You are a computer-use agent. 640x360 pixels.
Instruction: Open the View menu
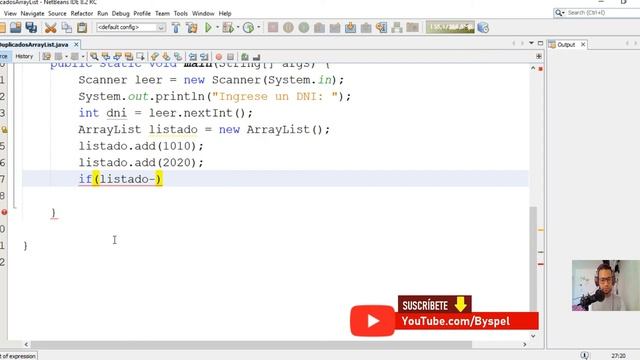10,13
